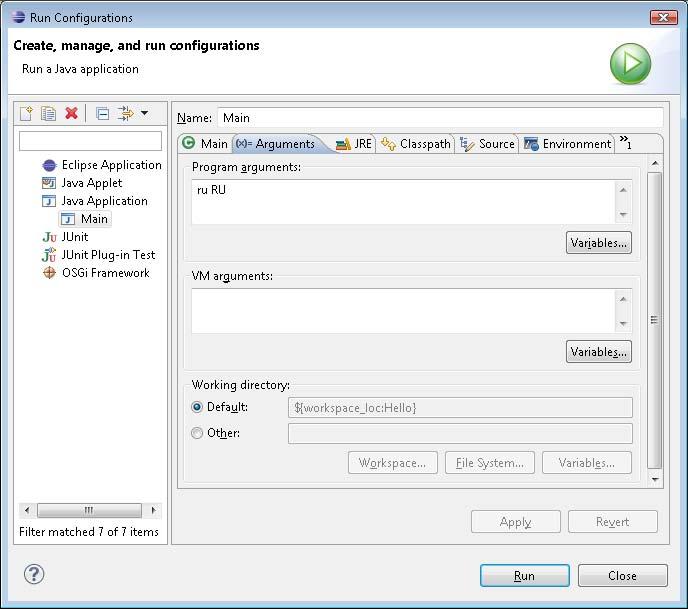The height and width of the screenshot is (609, 688).
Task: Click the filter launch configurations icon
Action: pyautogui.click(x=125, y=114)
